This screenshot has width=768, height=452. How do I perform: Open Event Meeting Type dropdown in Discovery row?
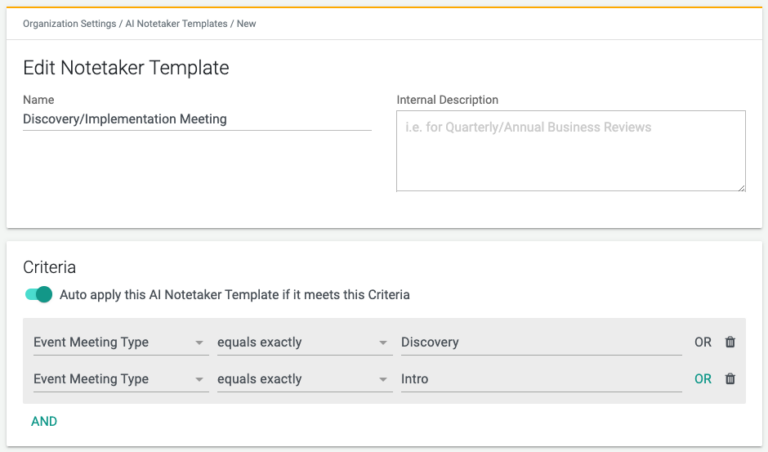120,342
